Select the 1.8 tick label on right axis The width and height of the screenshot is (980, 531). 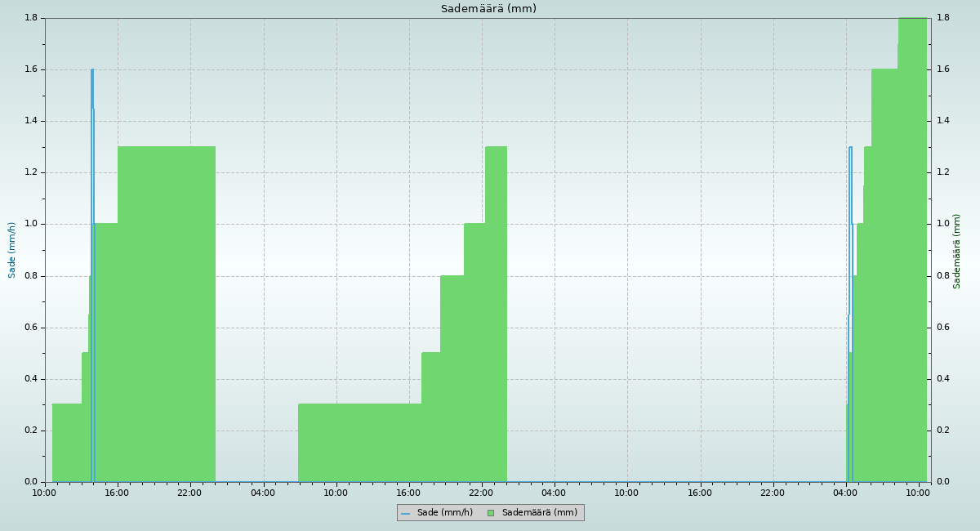click(943, 18)
